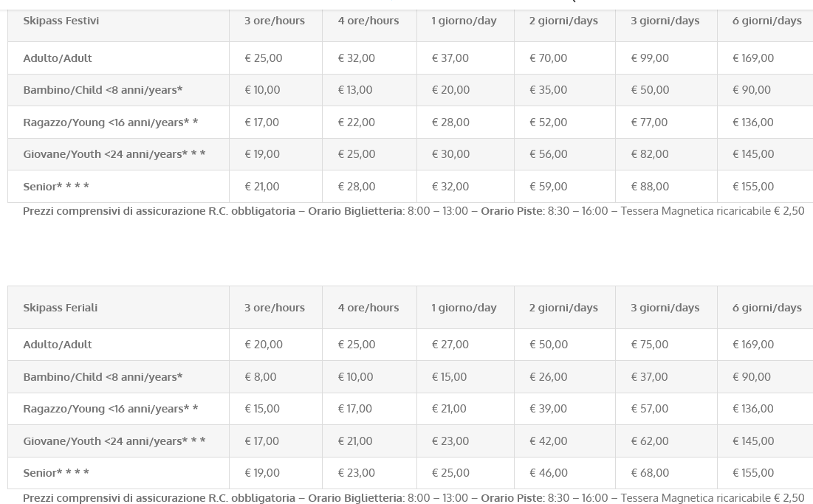
Task: Click Festivi Ragazzo/Young 2 days price €52,00
Action: pyautogui.click(x=549, y=122)
